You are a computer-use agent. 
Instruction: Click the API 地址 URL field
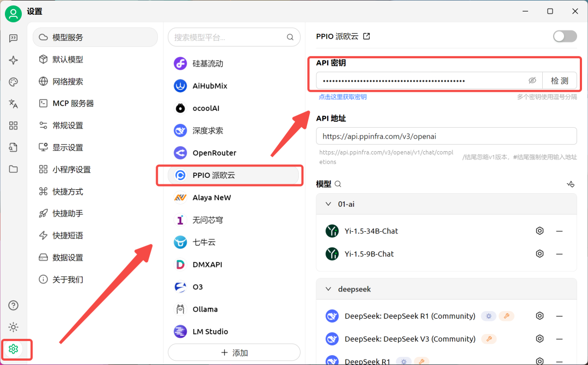446,136
